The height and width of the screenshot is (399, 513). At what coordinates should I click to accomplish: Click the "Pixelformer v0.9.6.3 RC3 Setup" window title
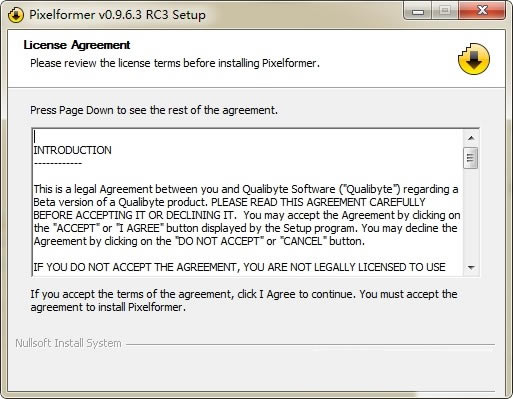click(x=117, y=15)
